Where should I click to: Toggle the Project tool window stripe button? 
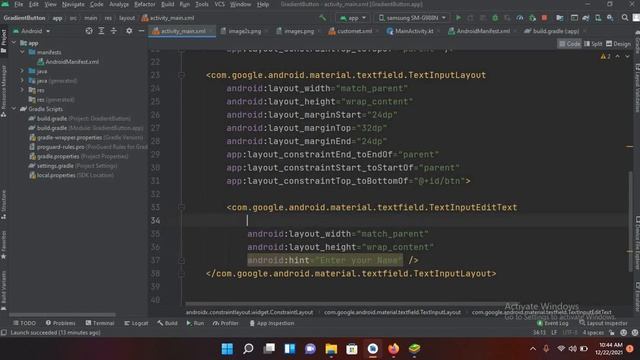[4, 41]
